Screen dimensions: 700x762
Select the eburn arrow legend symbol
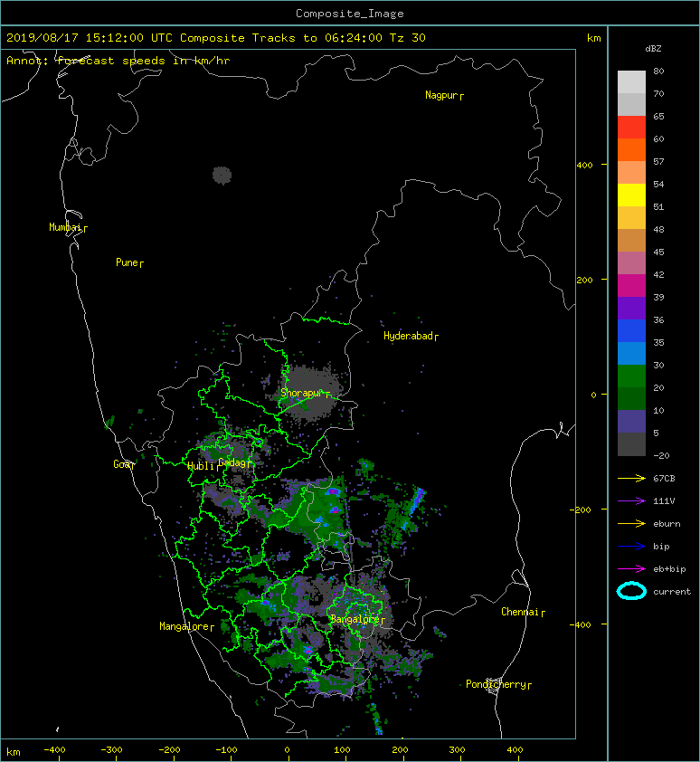tap(631, 524)
